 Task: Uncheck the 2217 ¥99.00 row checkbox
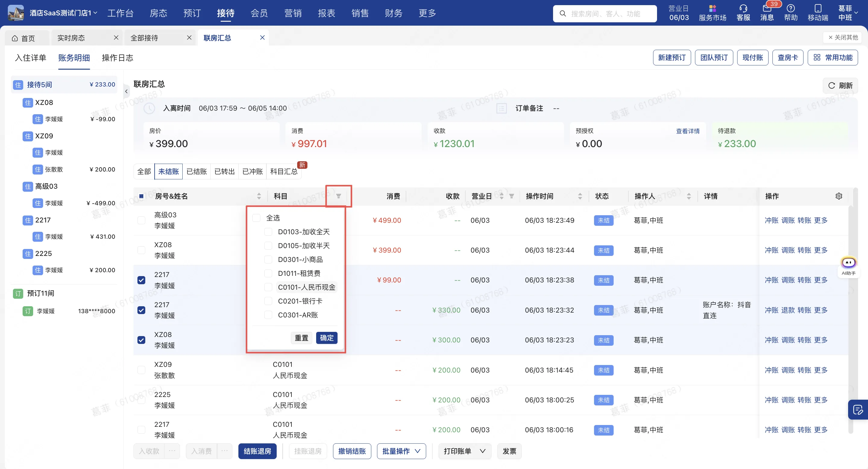[x=141, y=280]
